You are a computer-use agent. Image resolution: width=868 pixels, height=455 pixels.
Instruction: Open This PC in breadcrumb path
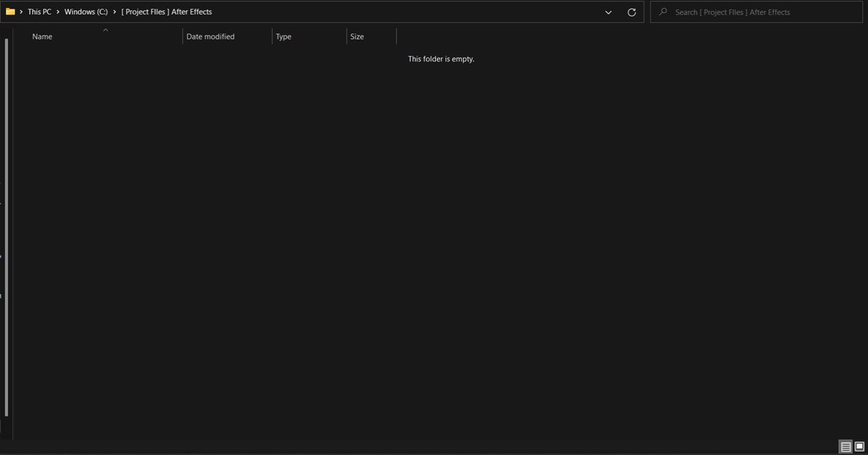pos(40,12)
